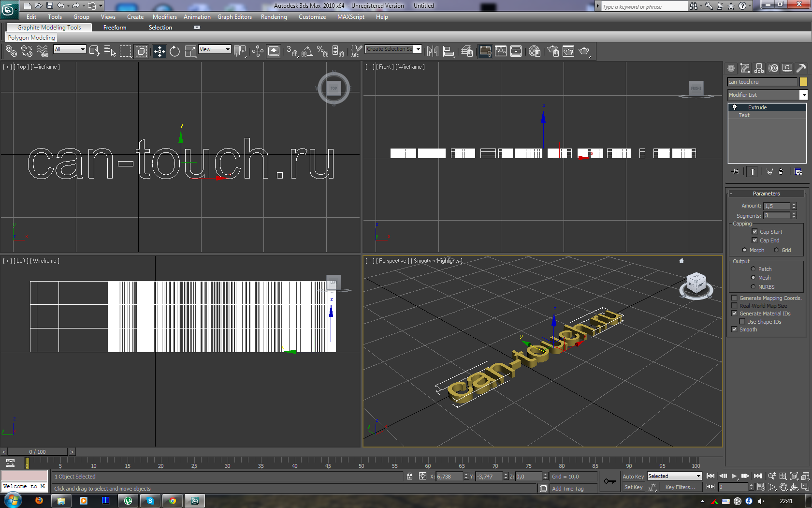Open Select by Name tool

pyautogui.click(x=110, y=51)
